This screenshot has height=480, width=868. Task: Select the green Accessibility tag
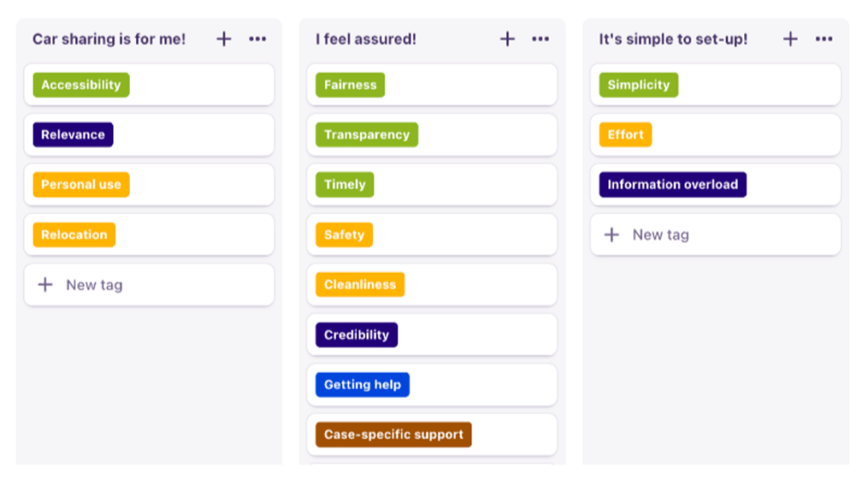coord(82,85)
